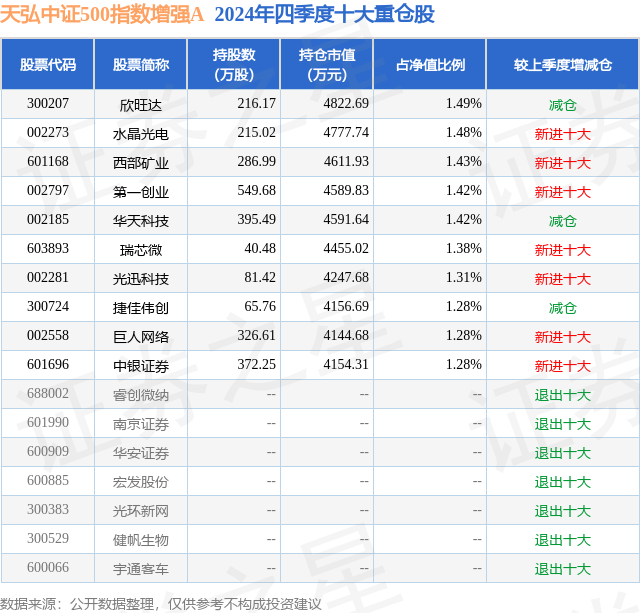
Task: Select the 光迅科技 stock name
Action: (141, 279)
